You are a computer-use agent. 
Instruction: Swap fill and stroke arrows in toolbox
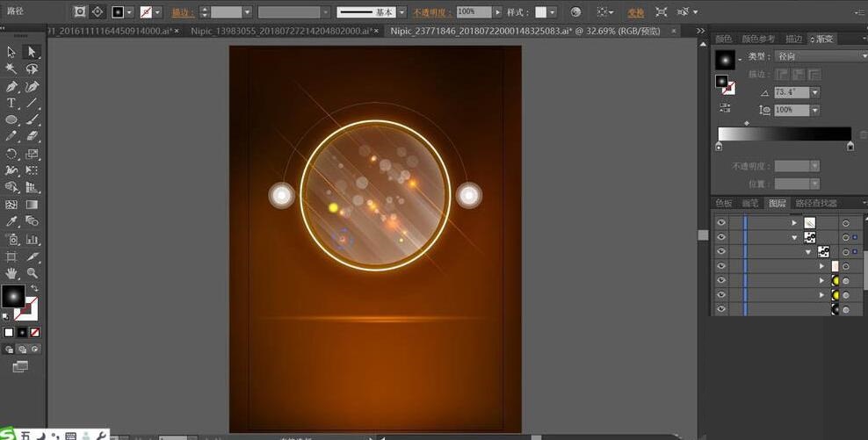pyautogui.click(x=34, y=288)
